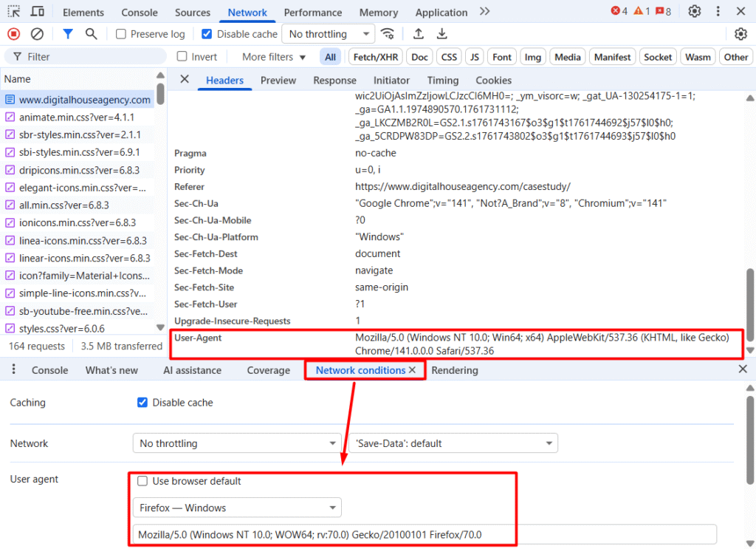
Task: Click the custom user agent string field
Action: coord(425,534)
